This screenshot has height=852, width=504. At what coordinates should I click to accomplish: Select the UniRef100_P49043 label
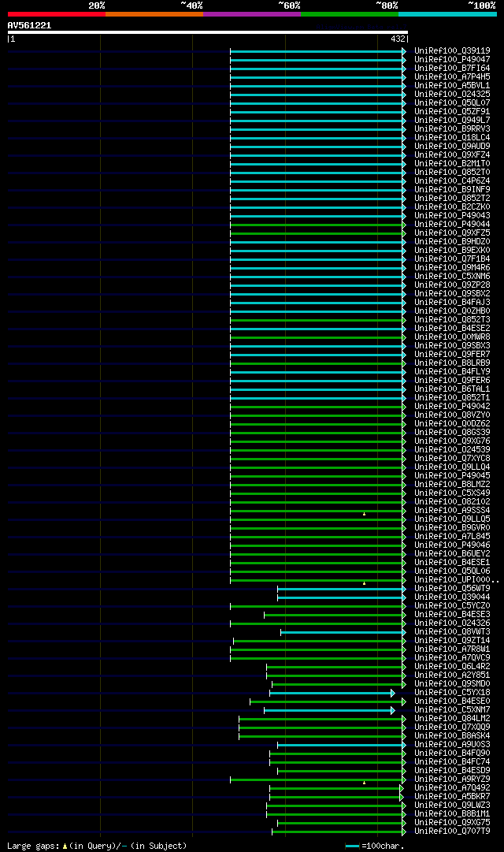pyautogui.click(x=452, y=216)
